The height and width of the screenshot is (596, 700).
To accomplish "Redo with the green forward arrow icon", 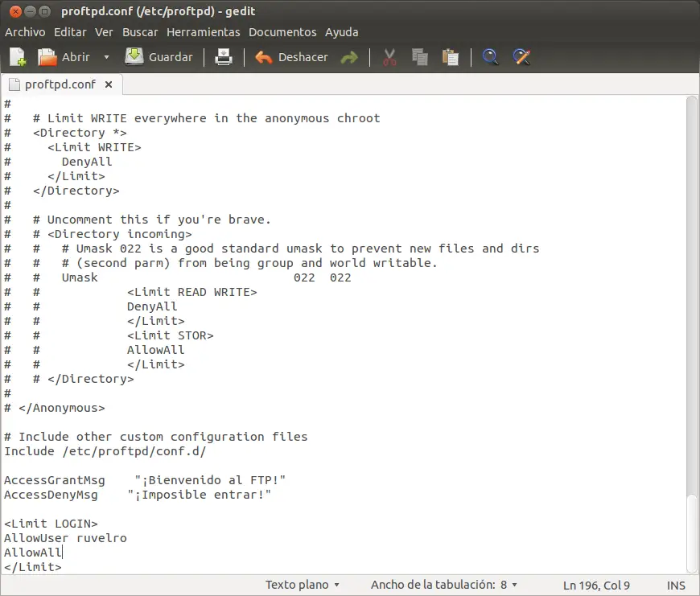I will tap(349, 57).
